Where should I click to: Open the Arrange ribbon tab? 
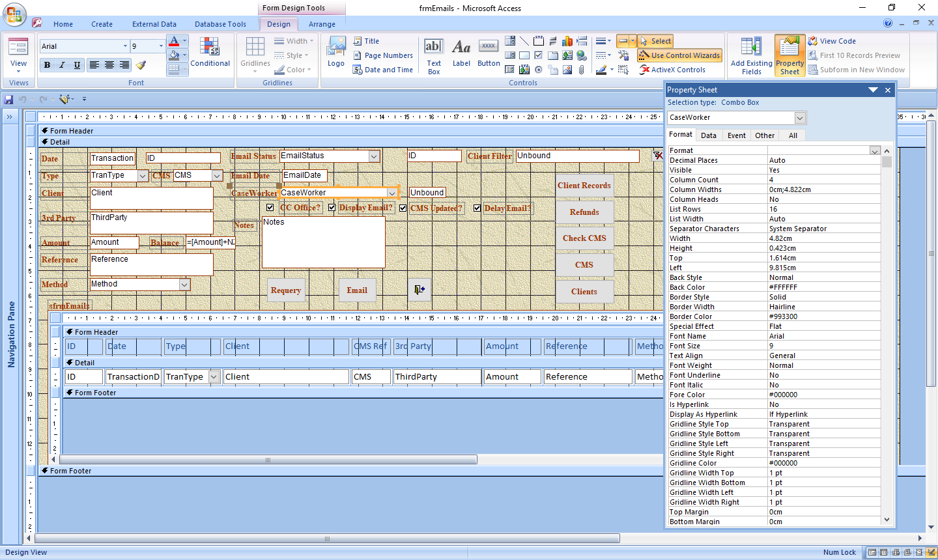click(322, 24)
